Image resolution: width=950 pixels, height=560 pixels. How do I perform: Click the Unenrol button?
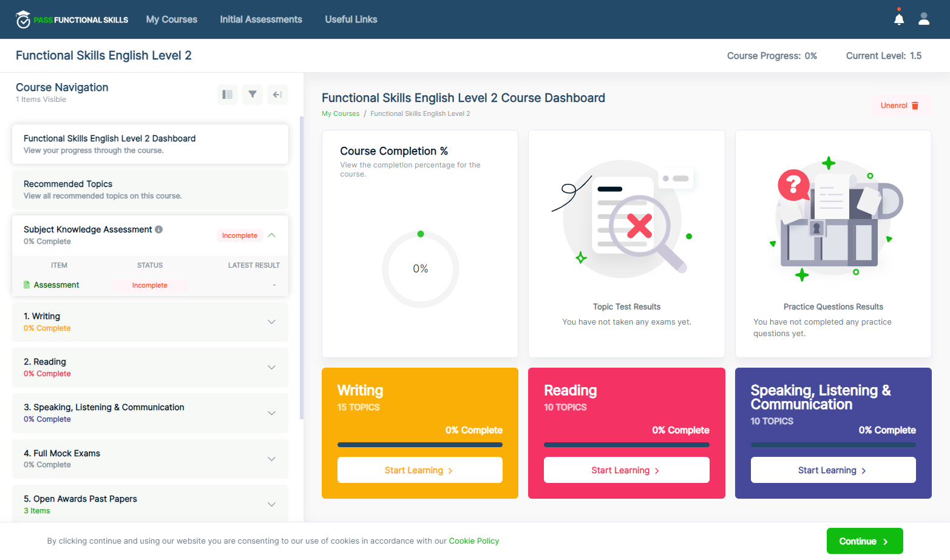pos(900,106)
